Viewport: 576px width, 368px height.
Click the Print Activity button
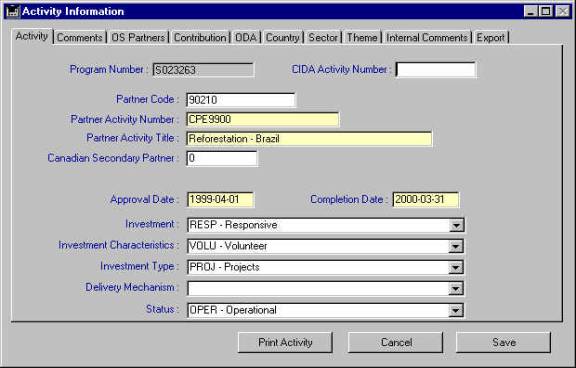[x=285, y=342]
